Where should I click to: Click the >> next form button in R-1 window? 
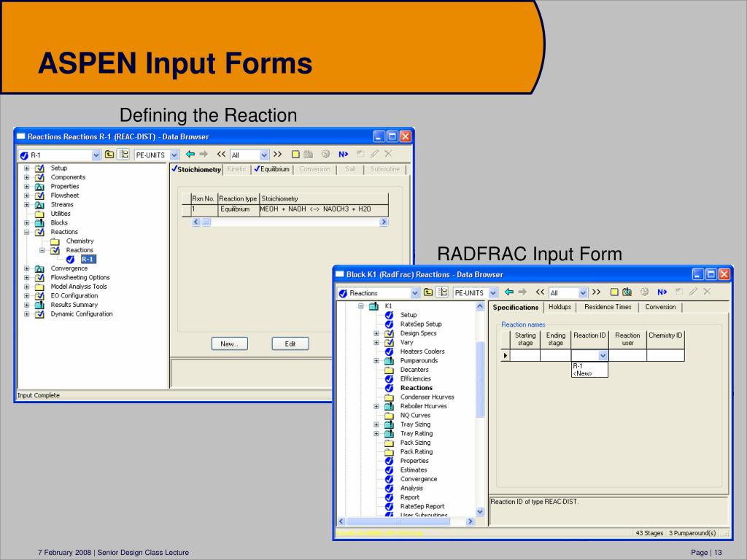(x=277, y=154)
